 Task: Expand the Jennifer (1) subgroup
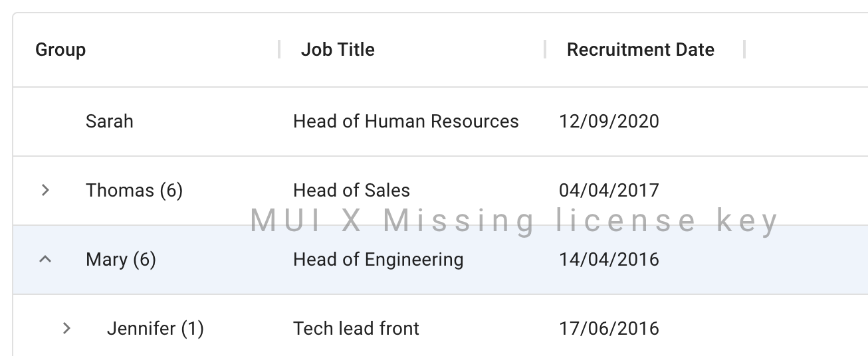point(66,328)
